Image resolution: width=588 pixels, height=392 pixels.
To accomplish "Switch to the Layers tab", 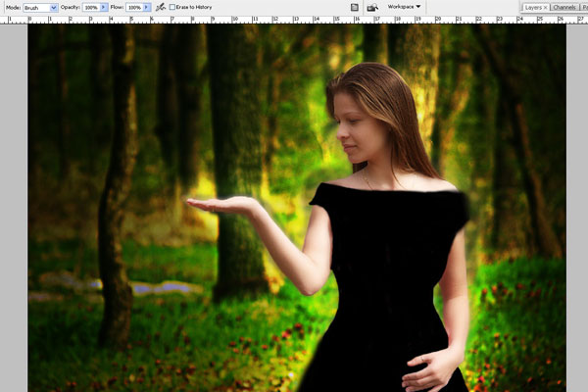I will pos(532,7).
